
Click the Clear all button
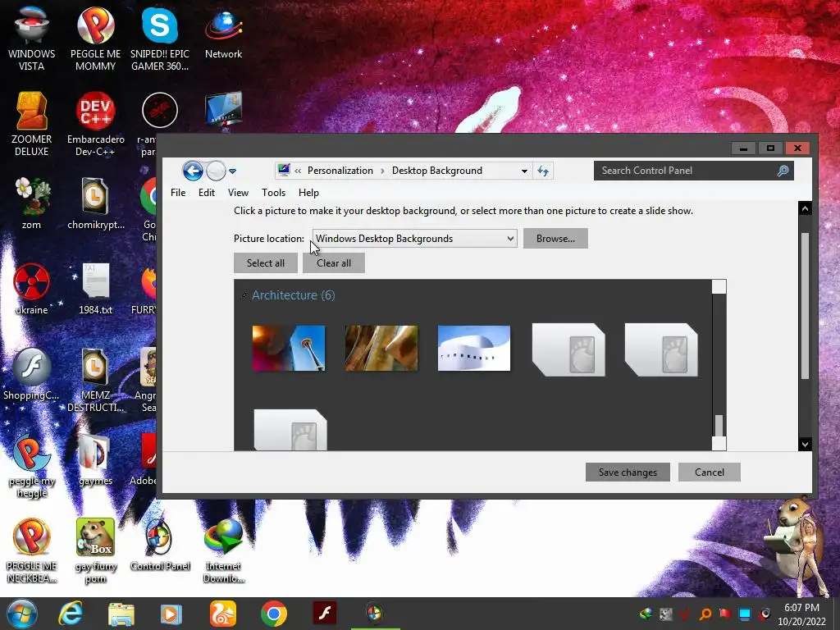[x=334, y=263]
